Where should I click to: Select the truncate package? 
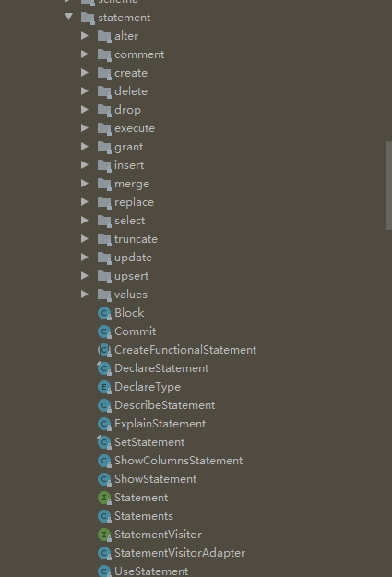point(136,239)
